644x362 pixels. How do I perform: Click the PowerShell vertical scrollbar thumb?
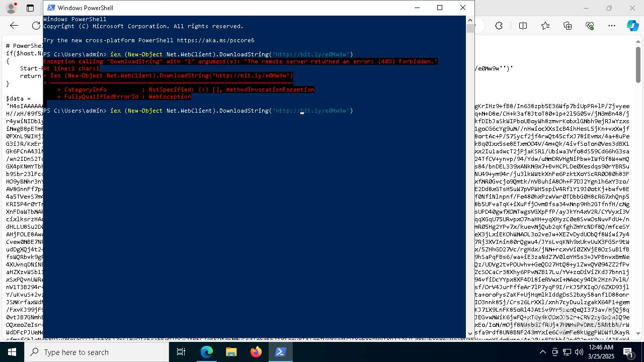coord(470,29)
